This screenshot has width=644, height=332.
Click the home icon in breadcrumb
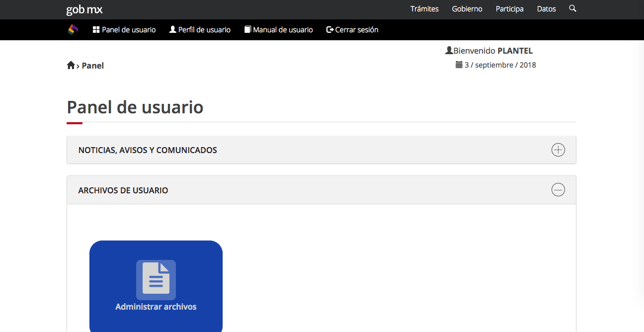71,66
